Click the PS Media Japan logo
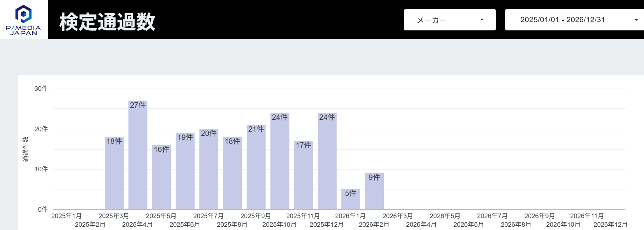 [24, 20]
